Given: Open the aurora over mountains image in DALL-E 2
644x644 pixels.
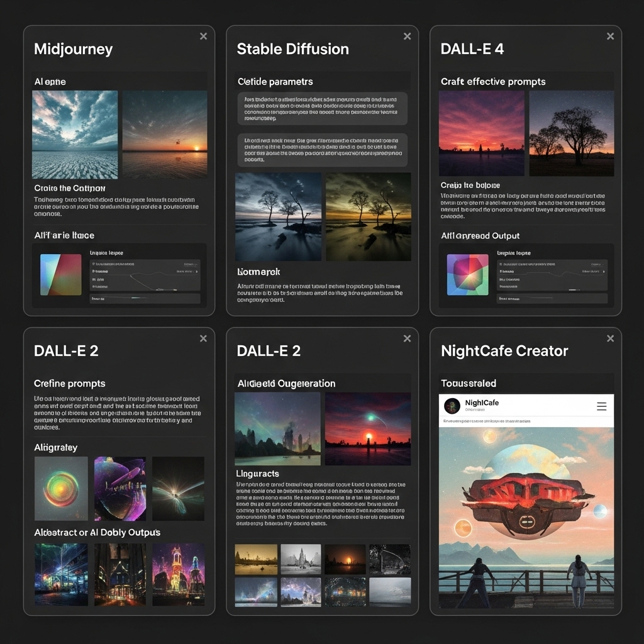Looking at the screenshot, I should point(277,429).
